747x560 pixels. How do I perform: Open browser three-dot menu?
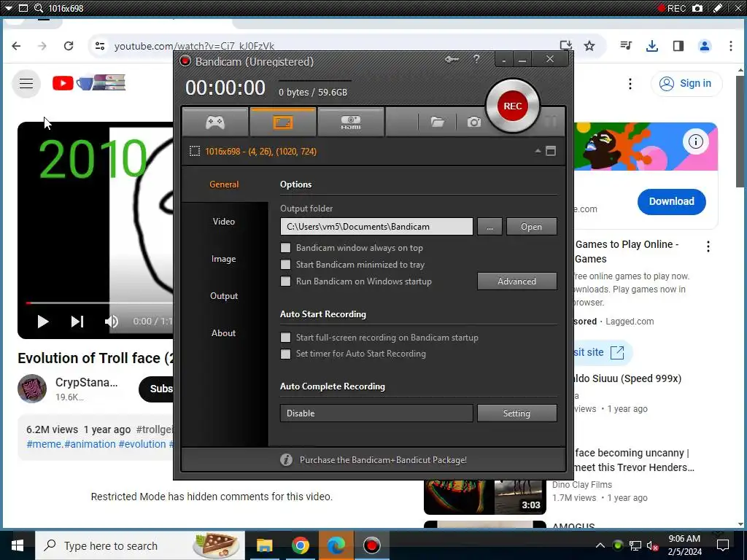click(730, 46)
